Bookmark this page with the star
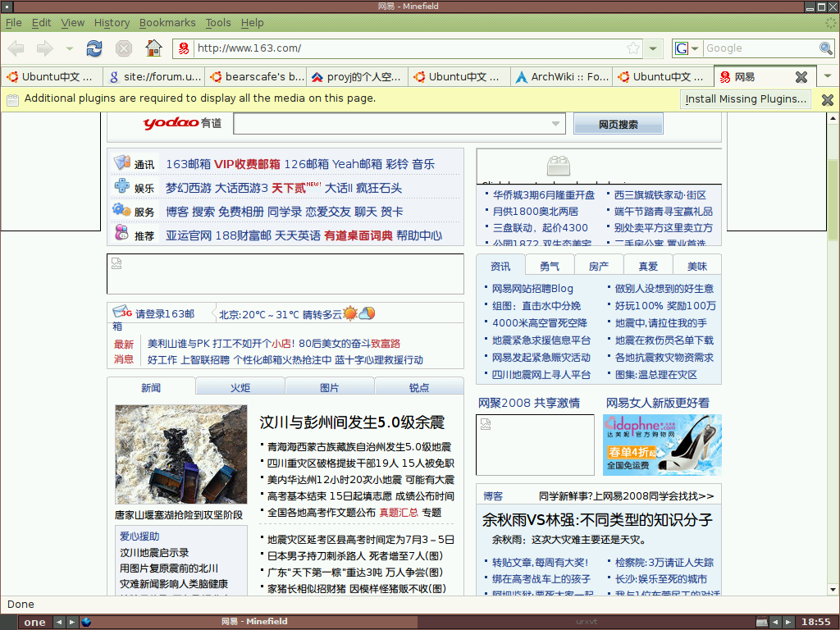The width and height of the screenshot is (840, 630). pos(633,48)
